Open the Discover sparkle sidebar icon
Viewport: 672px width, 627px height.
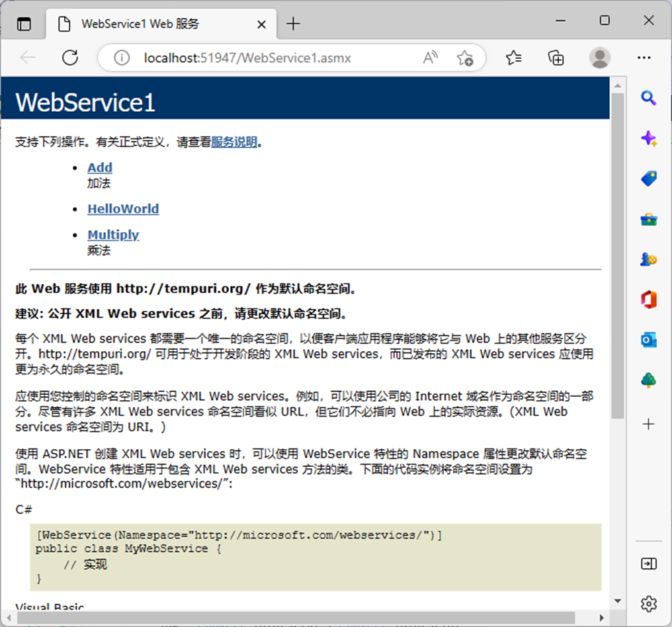point(648,138)
